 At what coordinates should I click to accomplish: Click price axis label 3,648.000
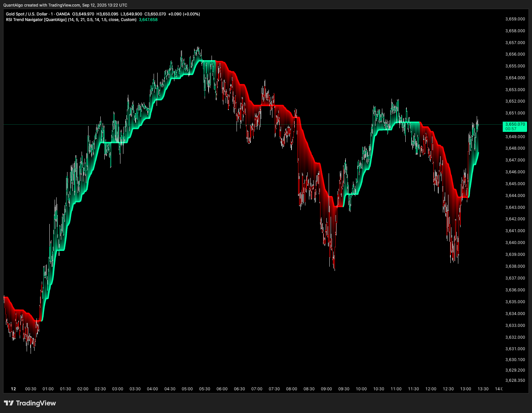(x=515, y=148)
